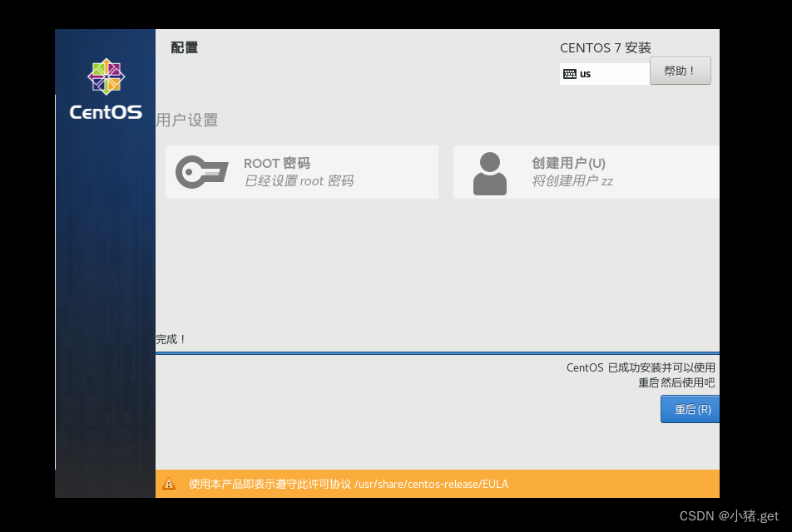Screen dimensions: 792x532
Task: Click the installation progress bar
Action: [x=438, y=353]
